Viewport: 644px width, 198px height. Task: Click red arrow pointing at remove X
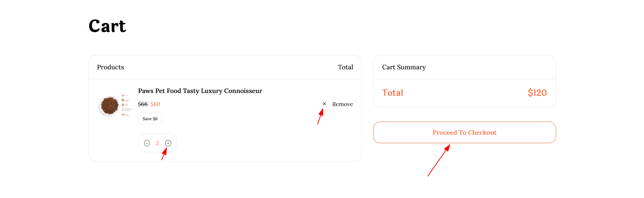click(x=320, y=117)
